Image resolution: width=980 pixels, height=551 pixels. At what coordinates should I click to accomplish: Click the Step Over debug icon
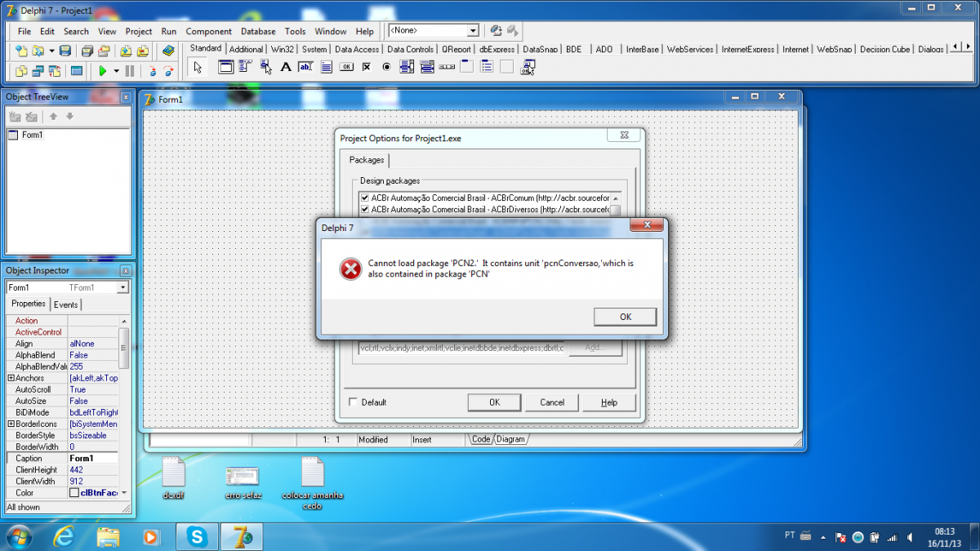(169, 71)
